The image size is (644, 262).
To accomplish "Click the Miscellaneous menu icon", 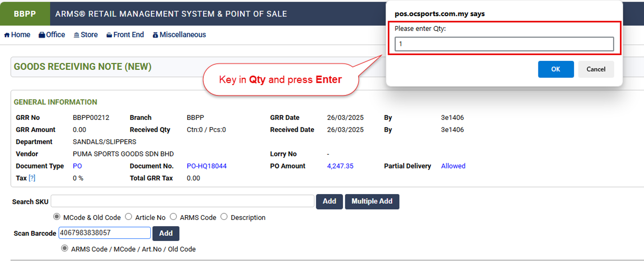I will pyautogui.click(x=155, y=35).
